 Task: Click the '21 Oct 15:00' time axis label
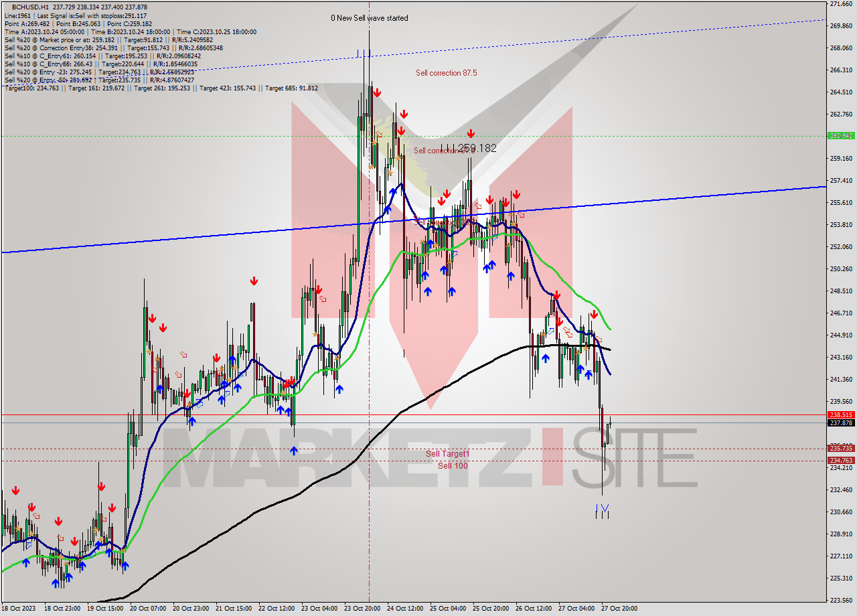[x=234, y=609]
